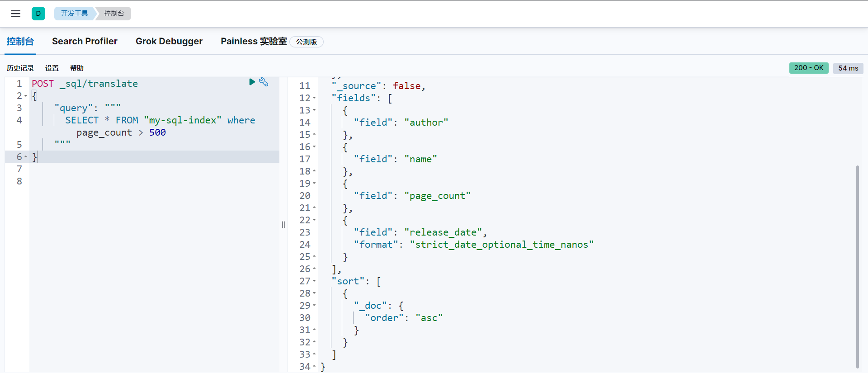Open the Grok Debugger tab
The width and height of the screenshot is (868, 373).
[x=169, y=41]
